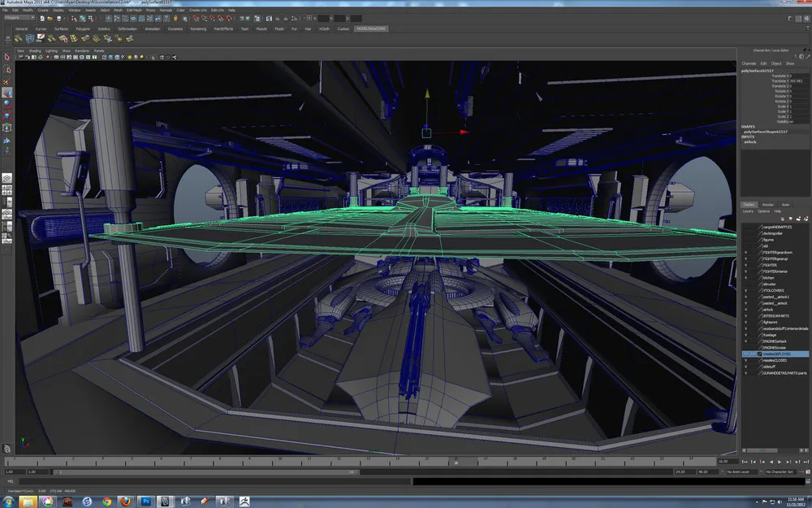This screenshot has height=508, width=812.
Task: Toggle visibility of the FIGHTER layer
Action: tap(745, 265)
